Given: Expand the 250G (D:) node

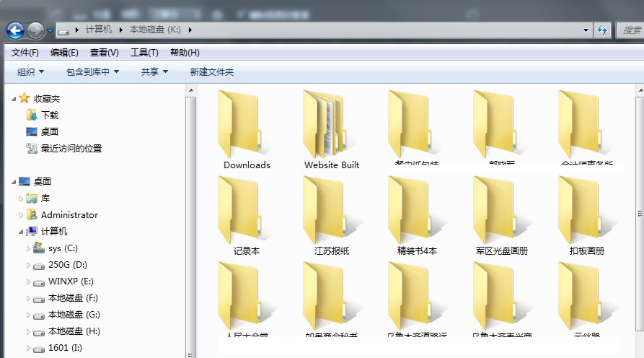Looking at the screenshot, I should pyautogui.click(x=28, y=265).
